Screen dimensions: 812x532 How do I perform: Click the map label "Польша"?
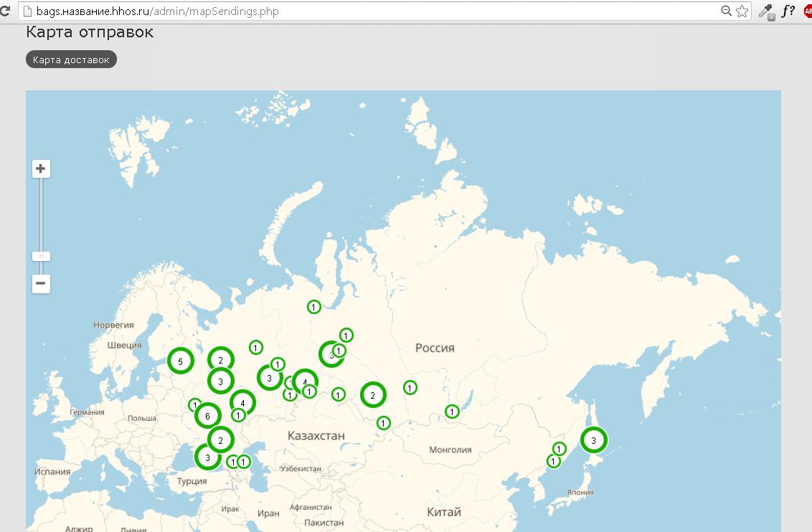(x=142, y=418)
